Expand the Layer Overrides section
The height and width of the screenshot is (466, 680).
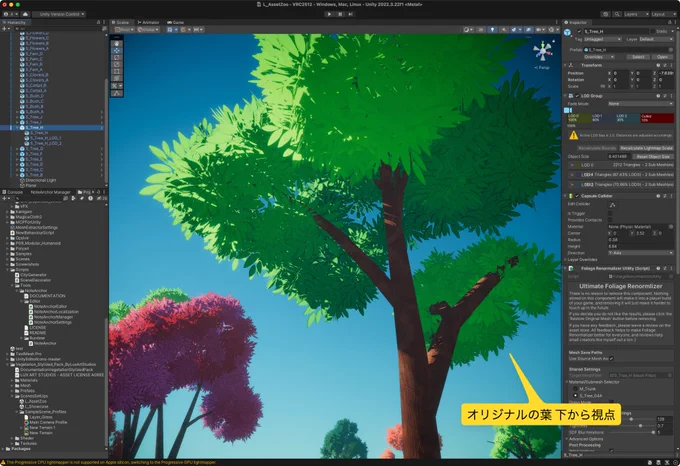pyautogui.click(x=566, y=260)
